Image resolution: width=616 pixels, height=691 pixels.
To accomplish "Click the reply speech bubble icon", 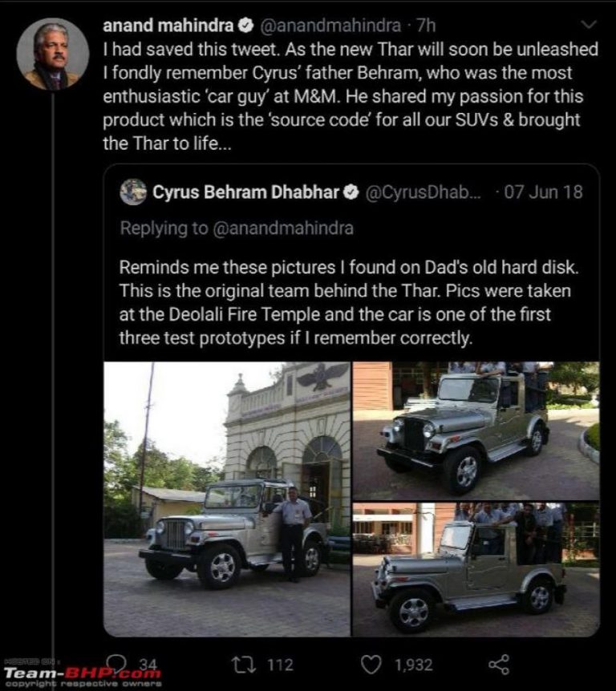I will 117,663.
